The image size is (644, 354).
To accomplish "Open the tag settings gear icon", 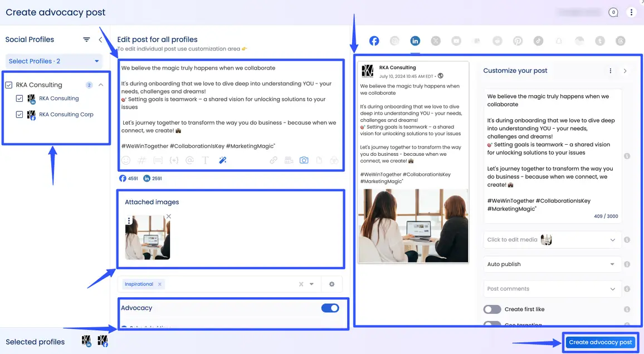I will [x=332, y=284].
